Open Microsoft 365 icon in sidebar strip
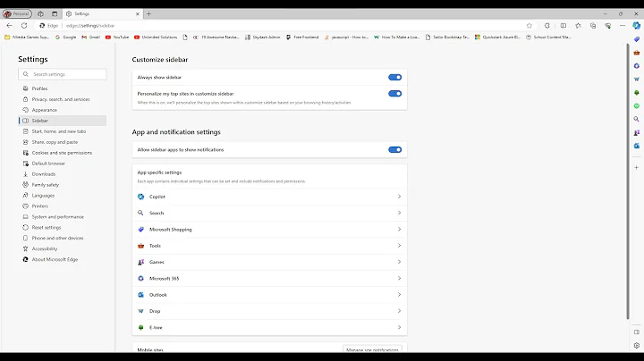The height and width of the screenshot is (361, 644). [x=636, y=66]
